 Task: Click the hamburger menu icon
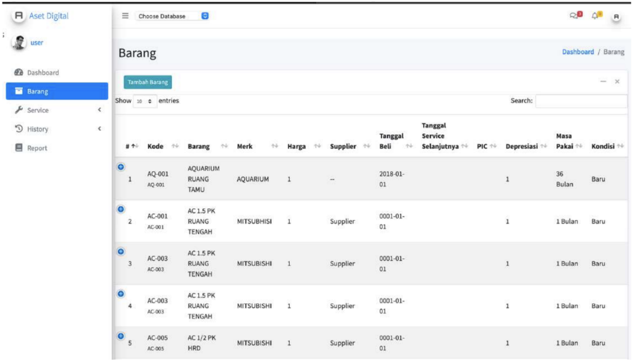click(x=125, y=16)
